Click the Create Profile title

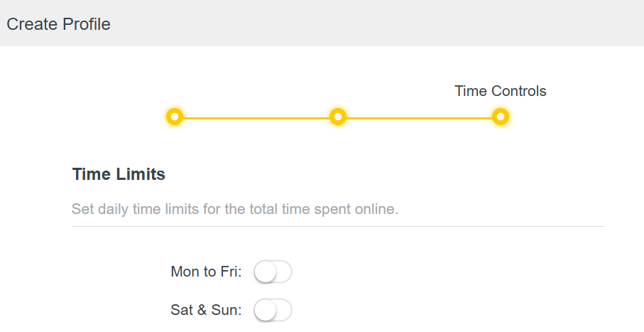click(58, 24)
